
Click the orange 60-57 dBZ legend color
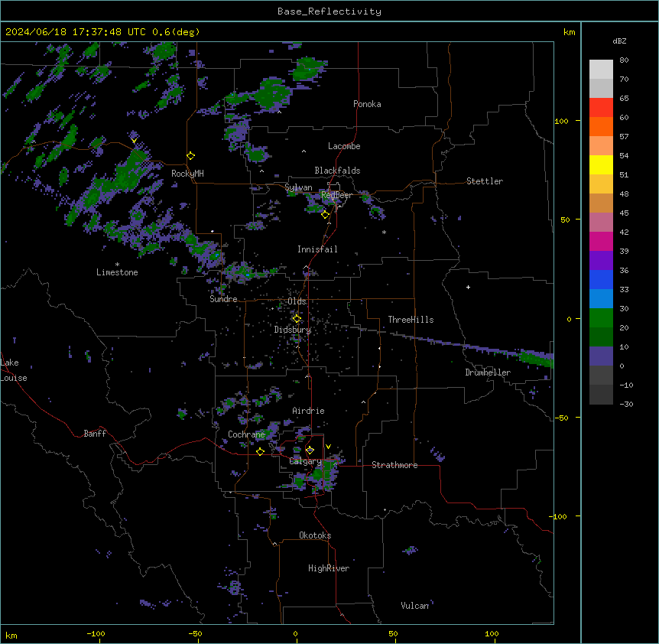[601, 126]
